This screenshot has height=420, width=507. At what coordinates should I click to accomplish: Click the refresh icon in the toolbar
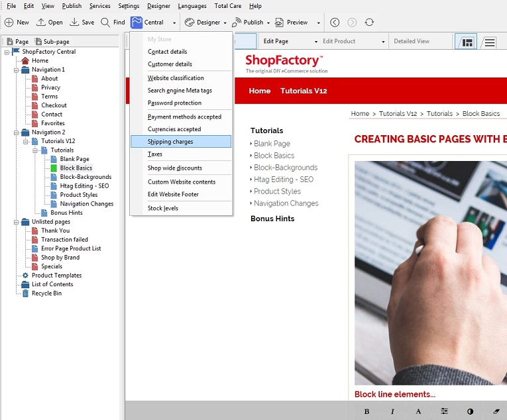click(369, 23)
